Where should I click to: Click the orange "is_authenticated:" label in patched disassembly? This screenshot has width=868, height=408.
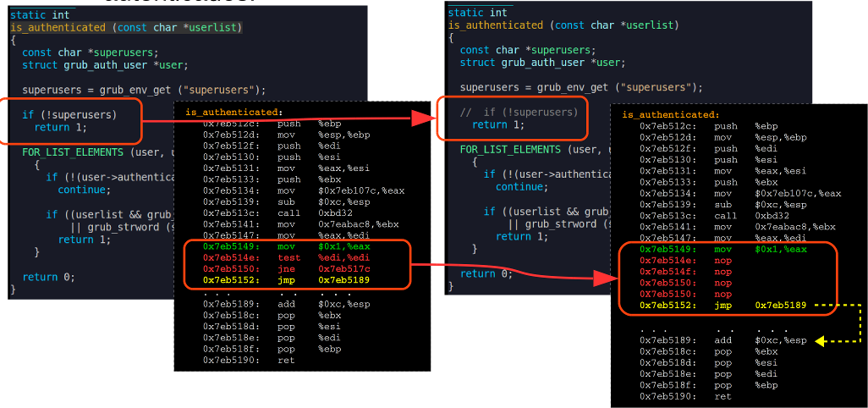pos(671,114)
